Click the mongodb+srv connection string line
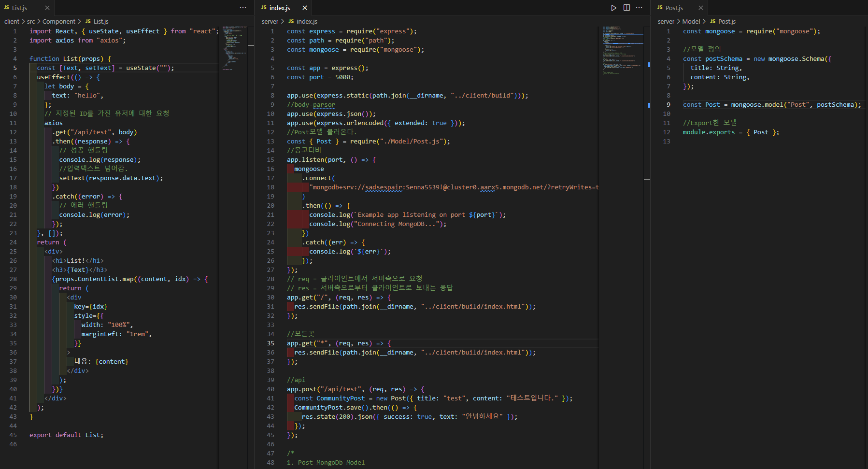The image size is (868, 469). tap(454, 187)
